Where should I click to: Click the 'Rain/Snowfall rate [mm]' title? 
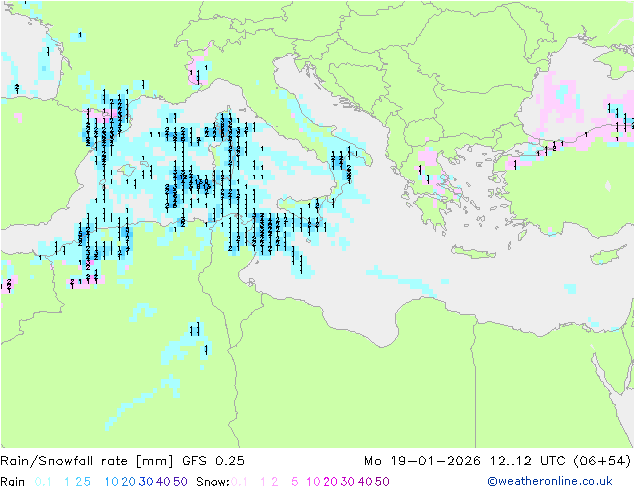pyautogui.click(x=87, y=461)
